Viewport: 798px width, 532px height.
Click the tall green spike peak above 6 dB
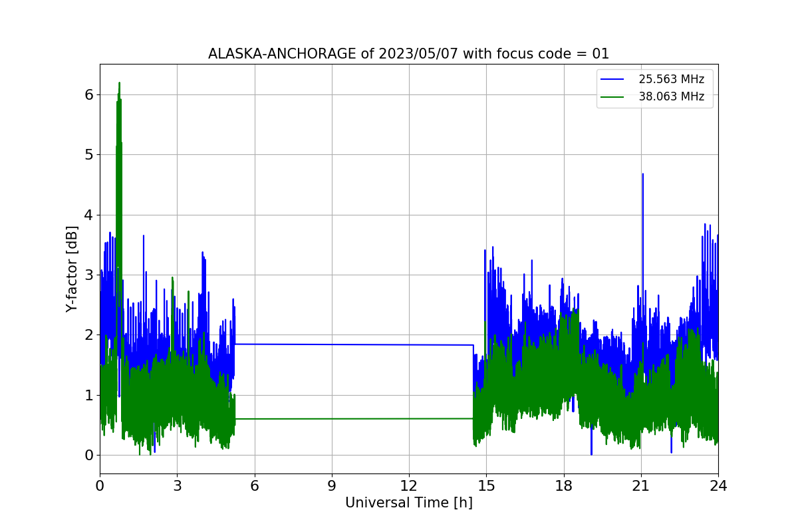[119, 84]
